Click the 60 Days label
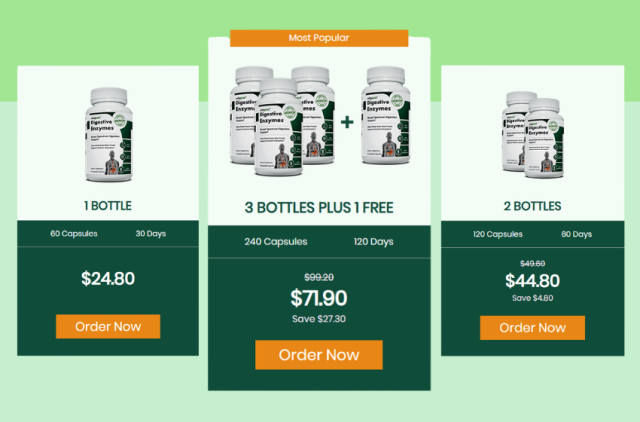 coord(576,234)
